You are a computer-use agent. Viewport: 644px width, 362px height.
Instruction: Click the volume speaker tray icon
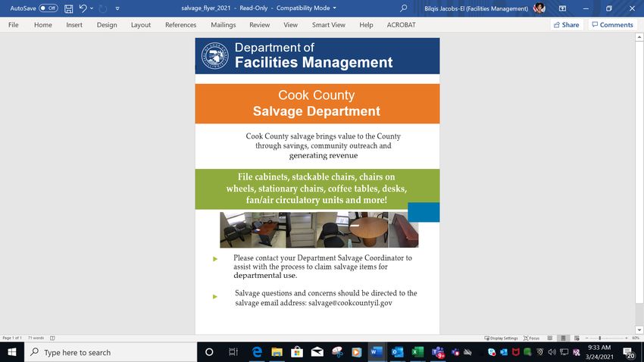pyautogui.click(x=552, y=352)
